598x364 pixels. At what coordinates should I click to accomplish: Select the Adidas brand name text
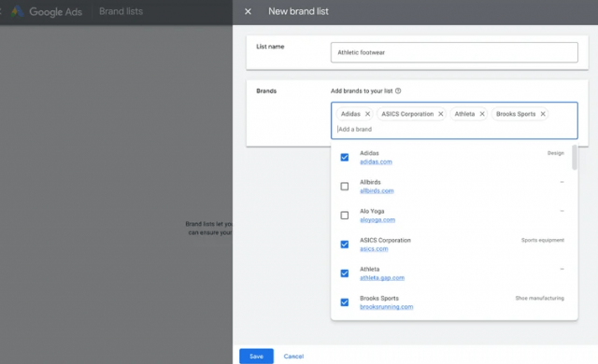click(369, 153)
